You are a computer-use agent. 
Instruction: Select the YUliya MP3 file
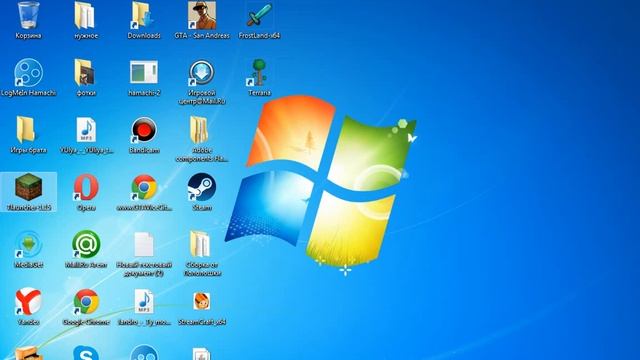click(86, 130)
